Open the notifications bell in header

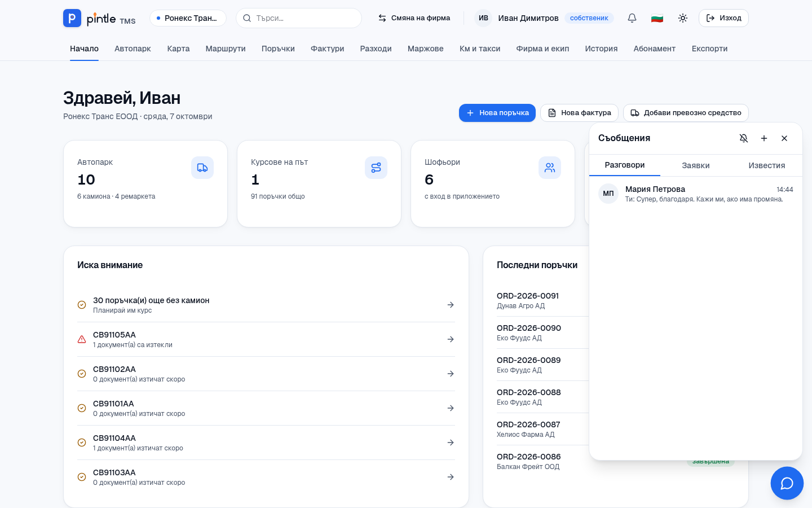pos(632,18)
